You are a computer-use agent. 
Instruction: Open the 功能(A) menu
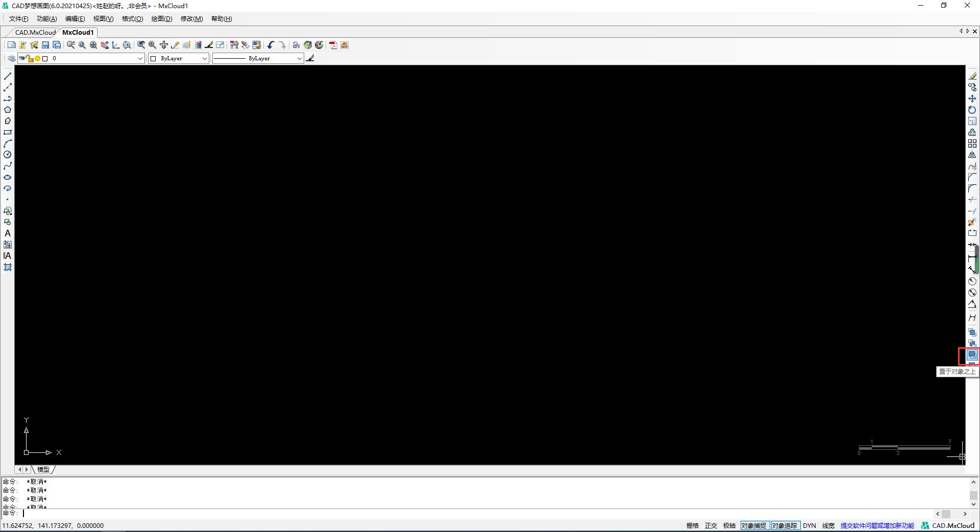coord(47,19)
